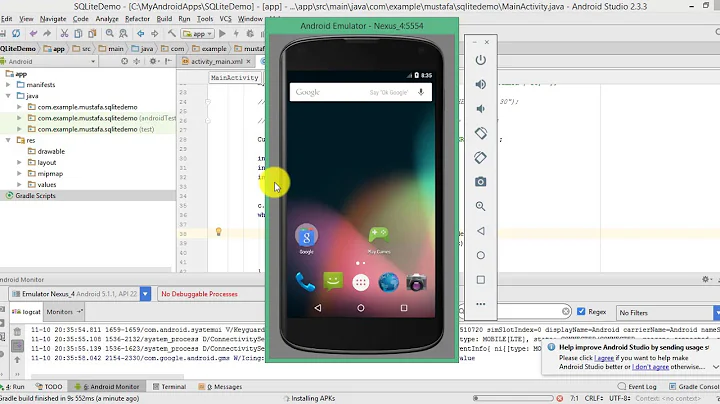Open the TODO tool window
Image resolution: width=720 pixels, height=404 pixels.
coord(49,387)
